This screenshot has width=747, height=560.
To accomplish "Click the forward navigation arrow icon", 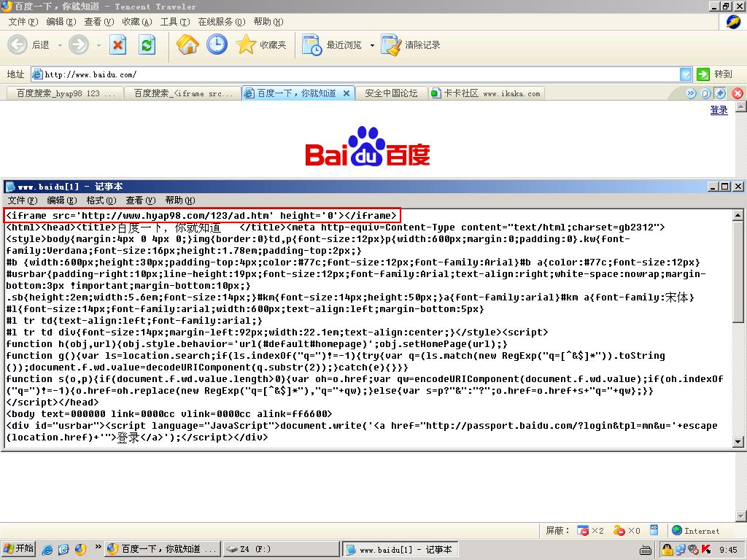I will 79,44.
